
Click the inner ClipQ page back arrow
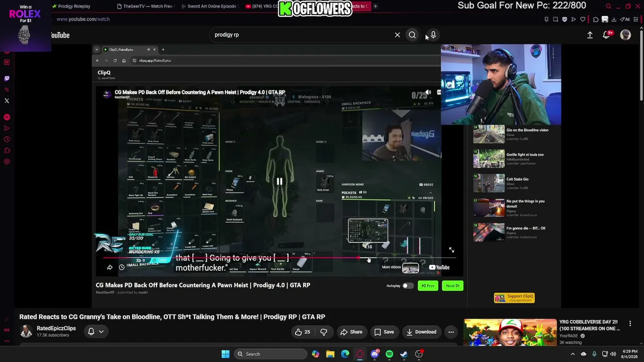98,60
